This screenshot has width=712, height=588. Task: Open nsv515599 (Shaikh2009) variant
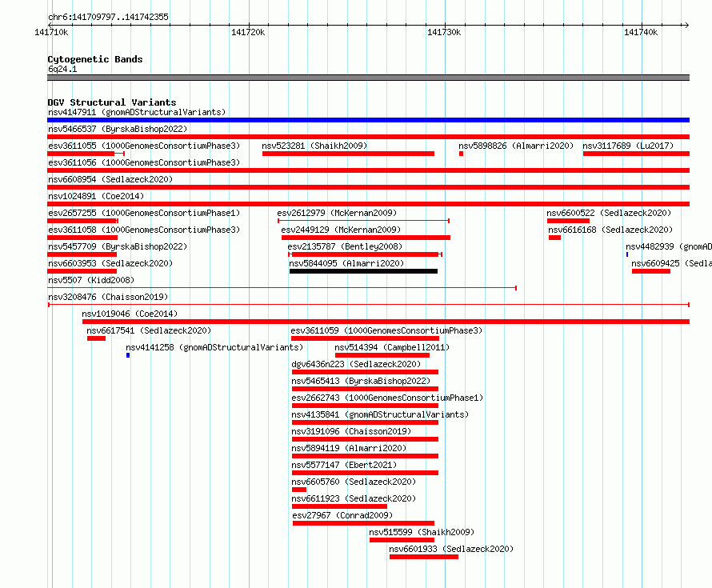click(422, 532)
